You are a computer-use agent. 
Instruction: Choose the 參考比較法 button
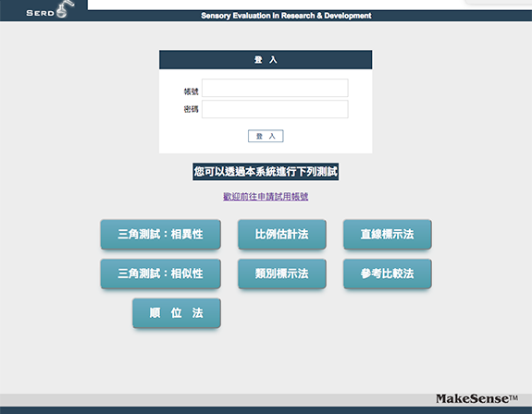[x=387, y=274]
